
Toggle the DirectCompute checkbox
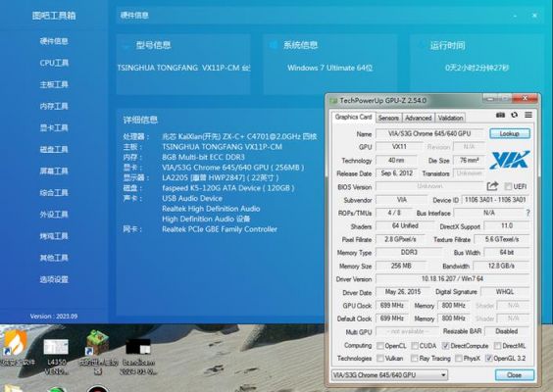click(445, 346)
